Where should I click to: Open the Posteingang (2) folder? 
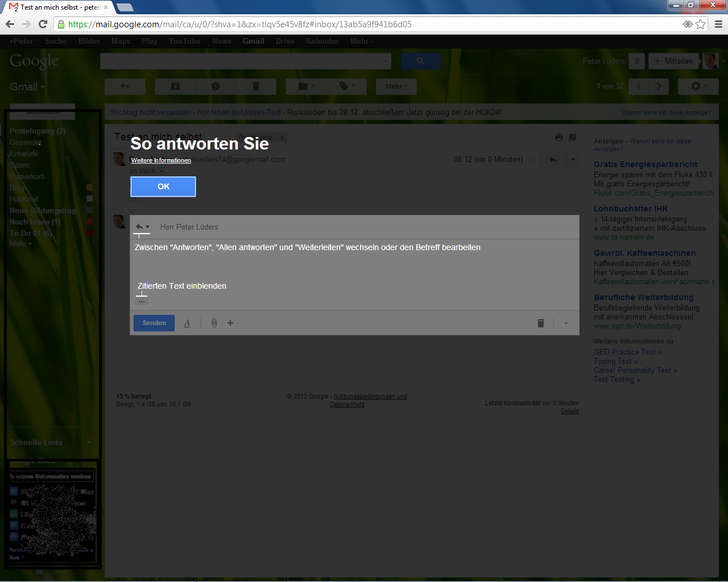coord(38,131)
